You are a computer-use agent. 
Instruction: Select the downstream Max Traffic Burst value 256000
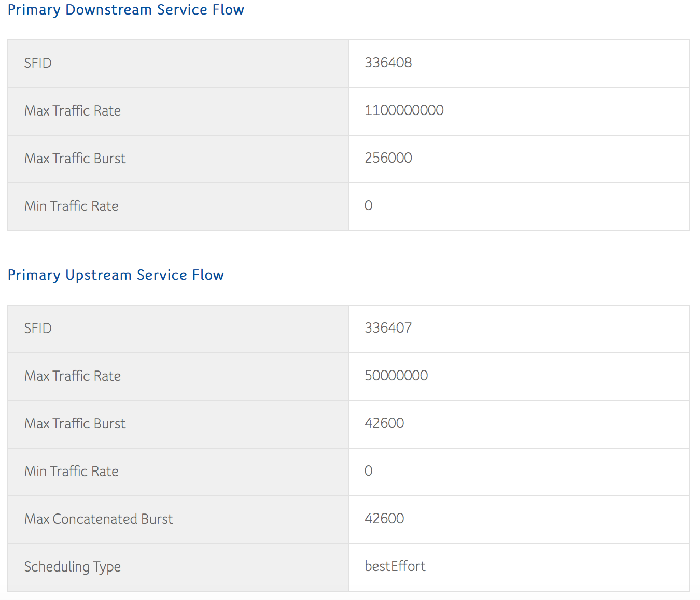(388, 158)
